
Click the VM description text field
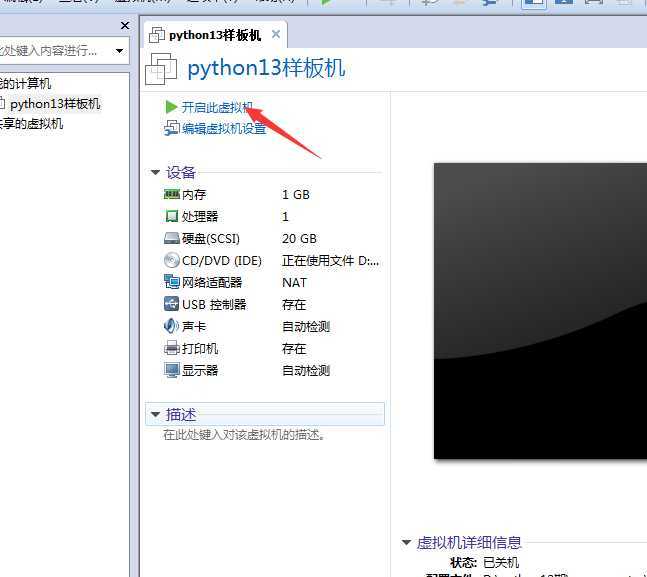[244, 435]
